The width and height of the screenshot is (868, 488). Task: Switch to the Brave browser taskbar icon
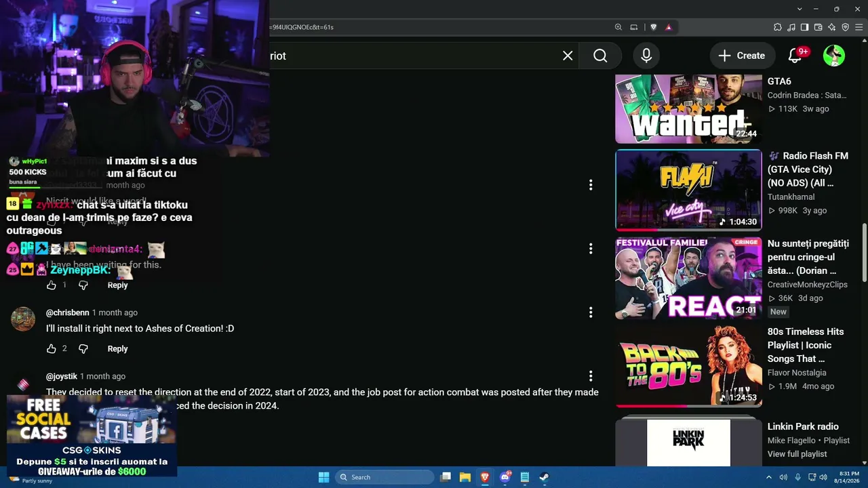click(x=485, y=477)
